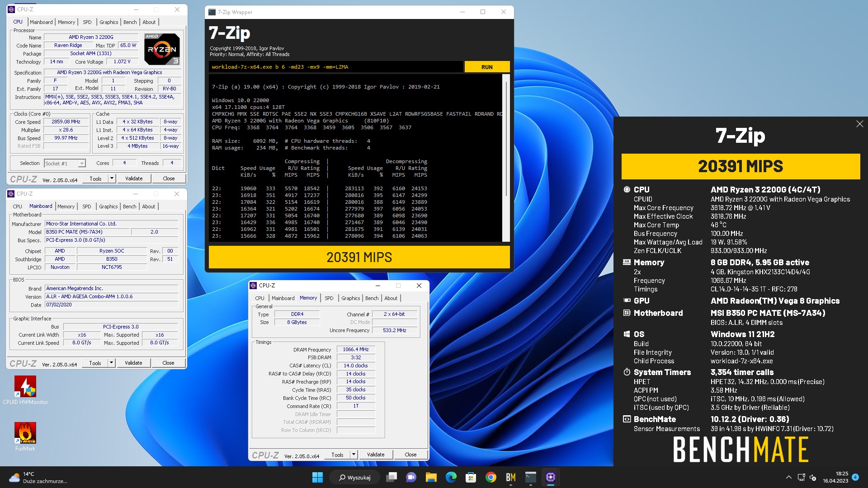Open Windows Start menu
868x488 pixels.
click(317, 477)
